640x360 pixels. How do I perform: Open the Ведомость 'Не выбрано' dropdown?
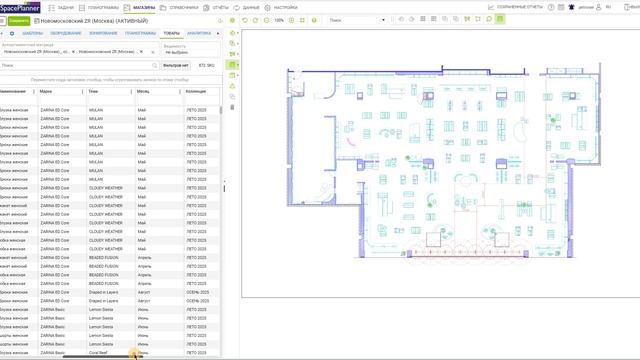point(190,53)
